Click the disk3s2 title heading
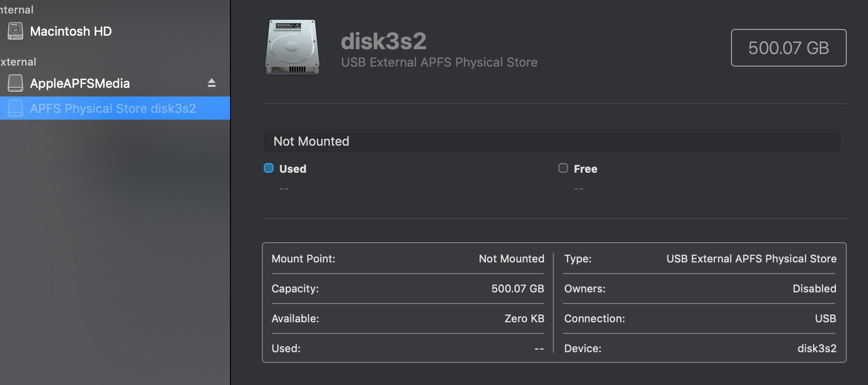Screen dimensions: 868x385 (383, 41)
